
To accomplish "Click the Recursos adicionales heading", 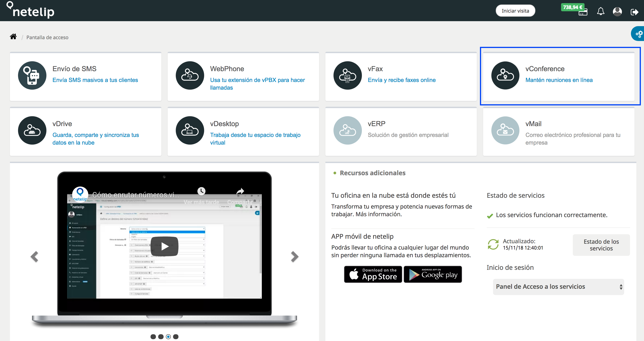I will (372, 173).
